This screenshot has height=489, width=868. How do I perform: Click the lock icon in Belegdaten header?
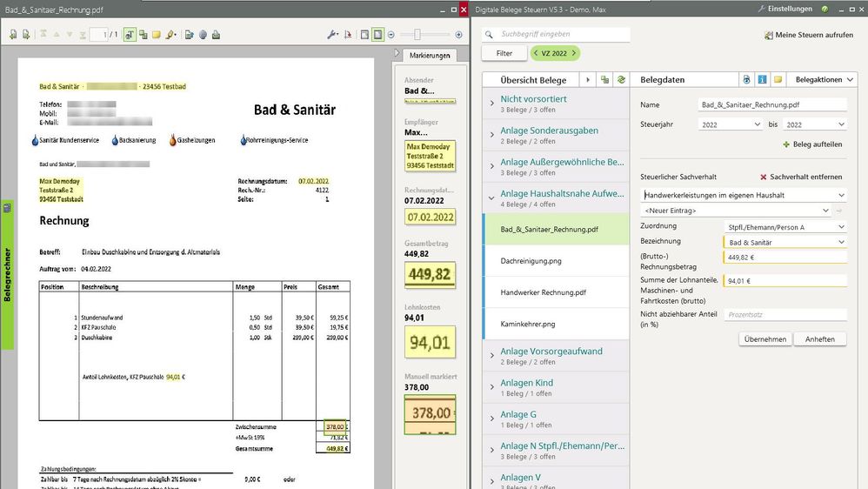[746, 79]
